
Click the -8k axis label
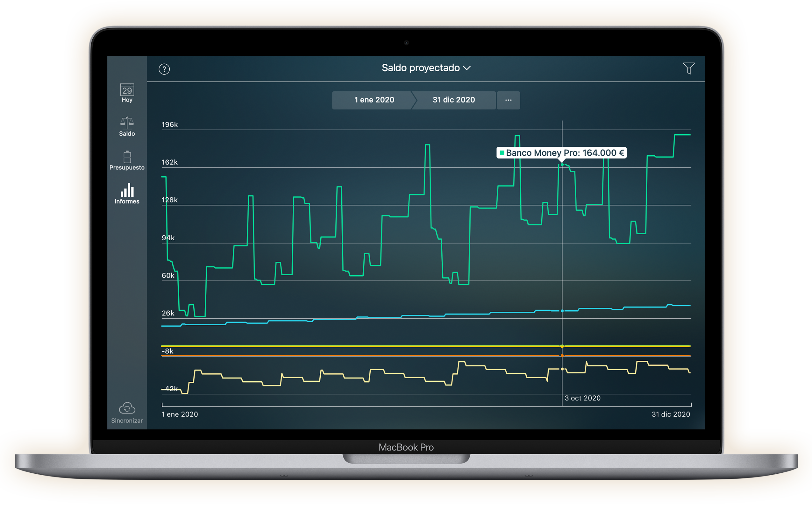(x=167, y=351)
